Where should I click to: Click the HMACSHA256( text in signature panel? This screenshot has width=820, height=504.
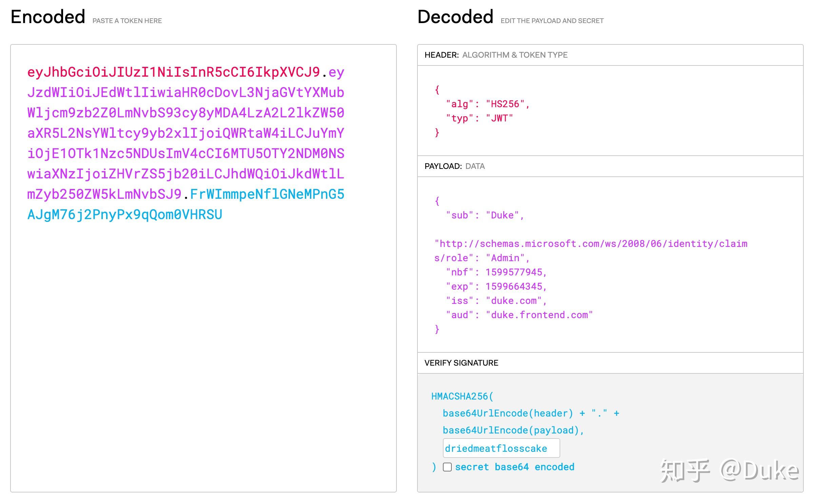[x=462, y=396]
